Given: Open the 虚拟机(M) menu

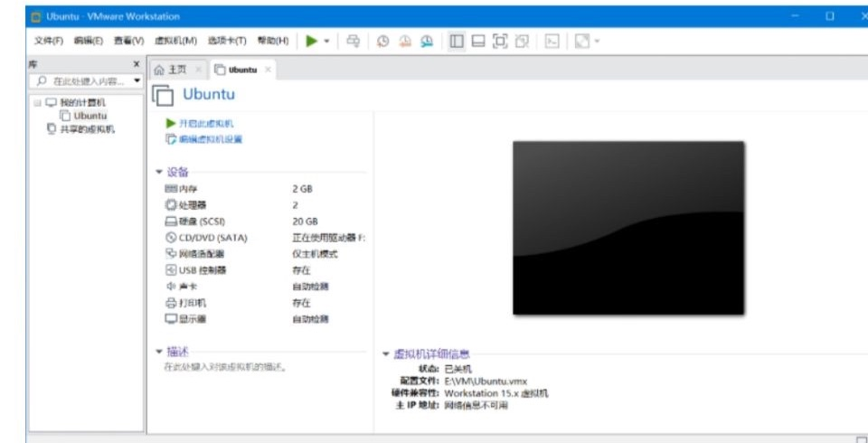Looking at the screenshot, I should coord(175,41).
